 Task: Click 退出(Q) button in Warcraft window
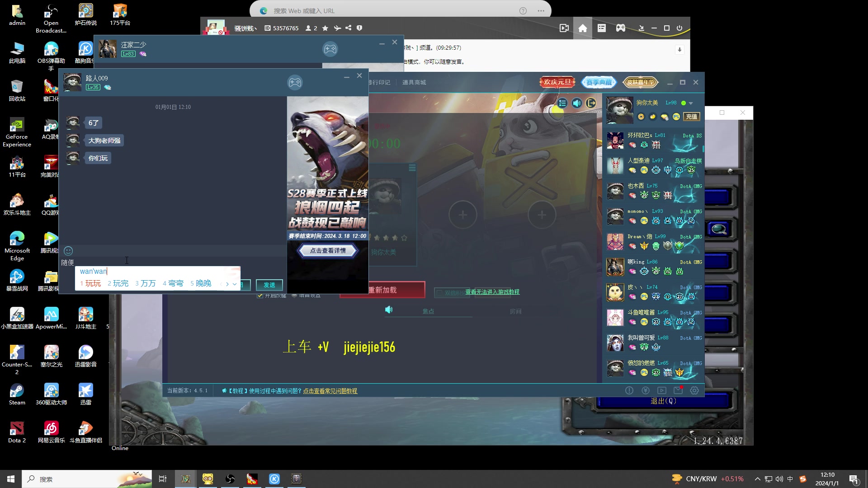coord(663,401)
